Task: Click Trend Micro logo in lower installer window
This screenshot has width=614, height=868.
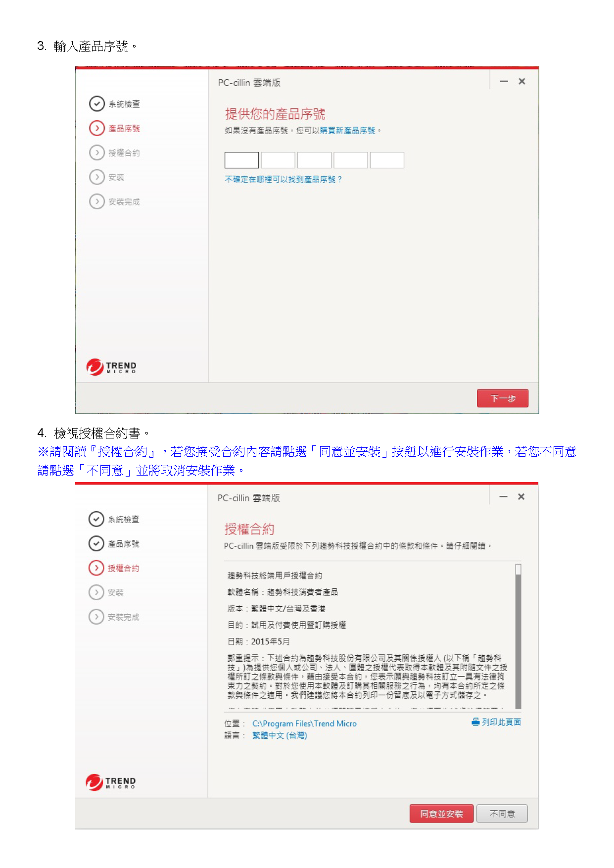Action: [111, 782]
